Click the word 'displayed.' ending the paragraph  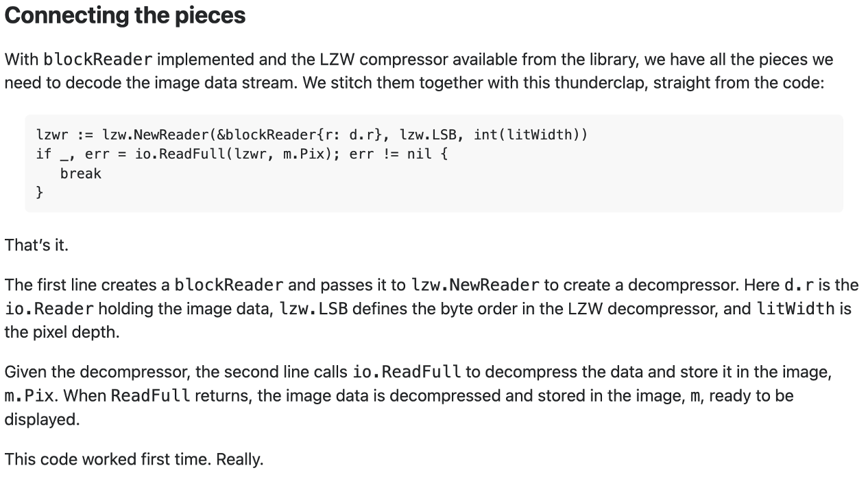tap(43, 419)
